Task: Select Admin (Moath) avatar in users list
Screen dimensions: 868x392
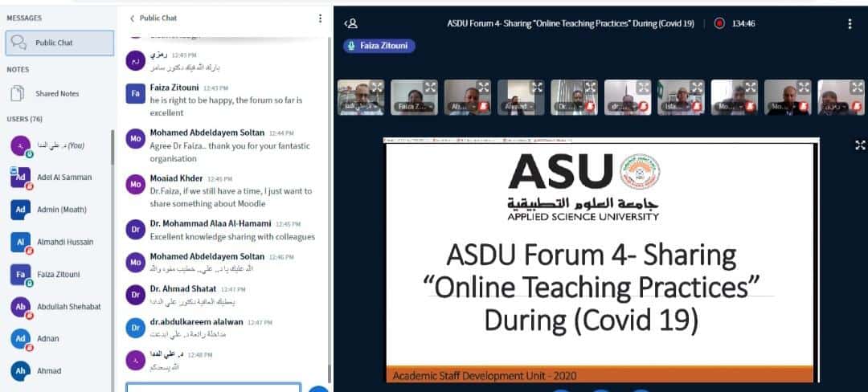Action: [x=20, y=210]
